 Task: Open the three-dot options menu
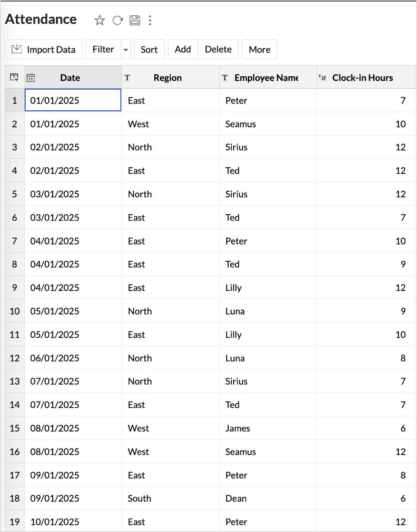click(150, 20)
